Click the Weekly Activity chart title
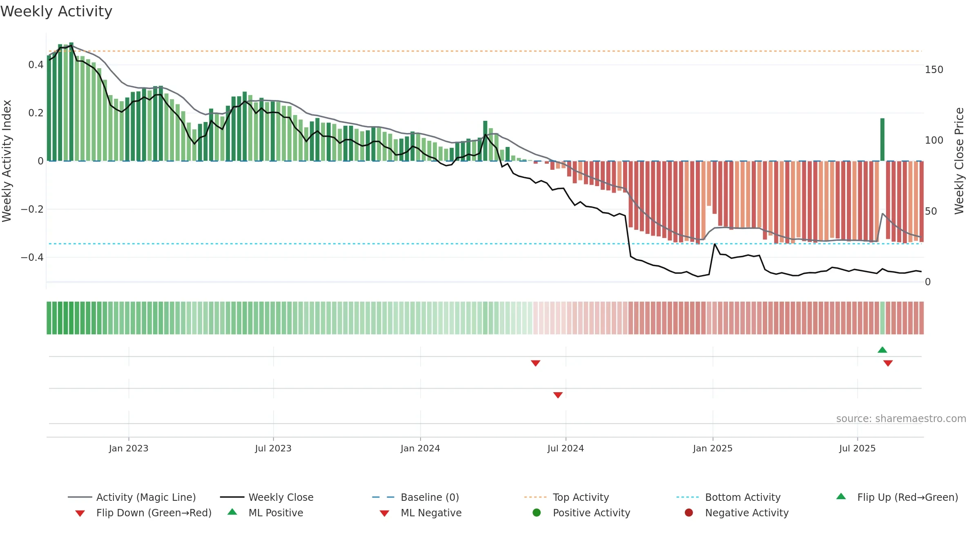Viewport: 980px width, 551px height. (x=56, y=11)
